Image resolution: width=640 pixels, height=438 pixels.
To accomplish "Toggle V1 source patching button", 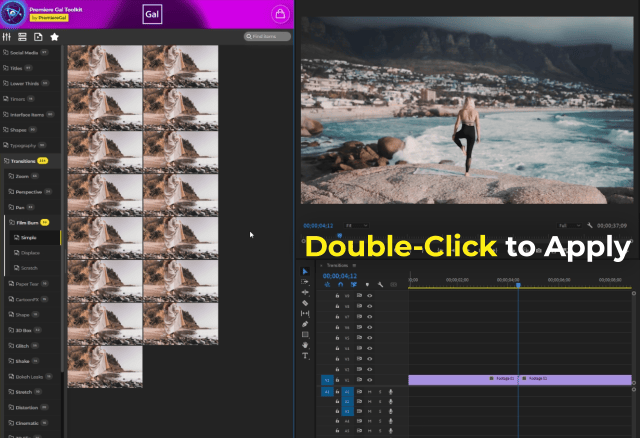I will (x=327, y=380).
